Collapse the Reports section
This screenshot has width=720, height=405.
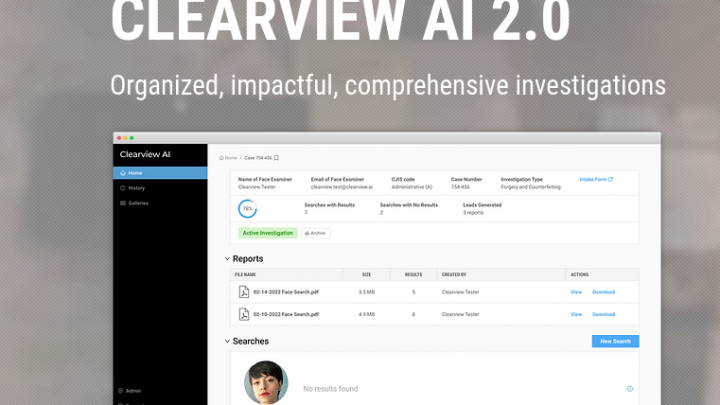coord(227,259)
